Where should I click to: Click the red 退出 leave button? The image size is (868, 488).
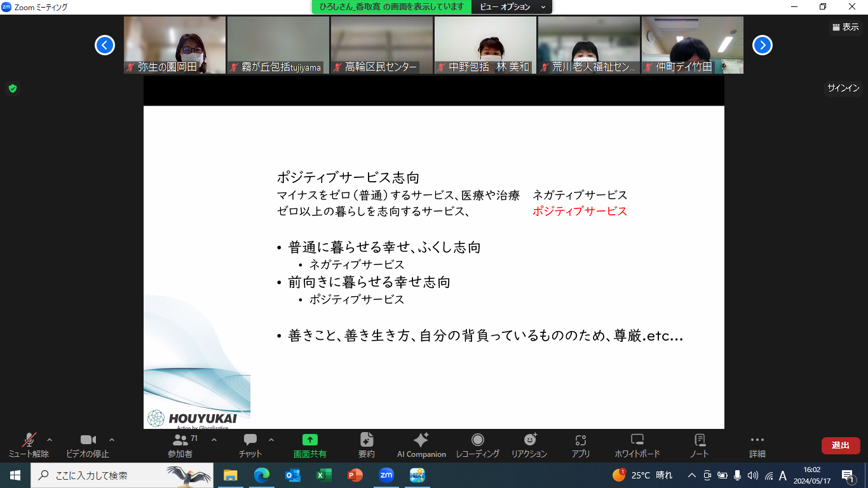coord(840,445)
